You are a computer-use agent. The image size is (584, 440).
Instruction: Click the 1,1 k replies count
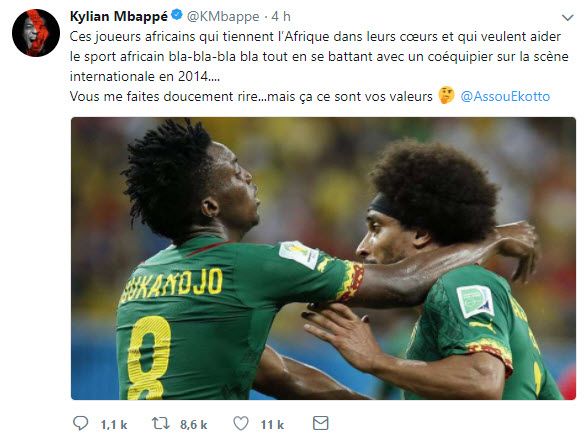click(114, 425)
